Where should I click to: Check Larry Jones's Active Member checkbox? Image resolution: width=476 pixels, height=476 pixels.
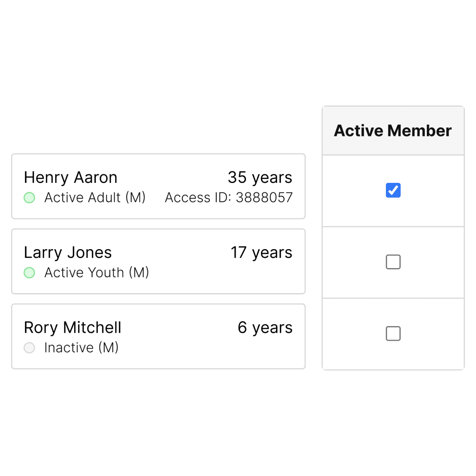(x=393, y=262)
